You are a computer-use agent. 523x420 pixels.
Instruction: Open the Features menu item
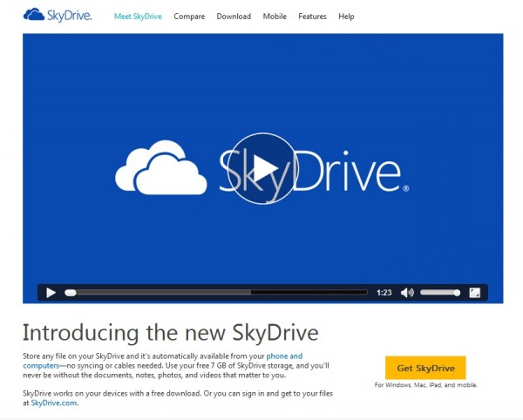(x=312, y=17)
